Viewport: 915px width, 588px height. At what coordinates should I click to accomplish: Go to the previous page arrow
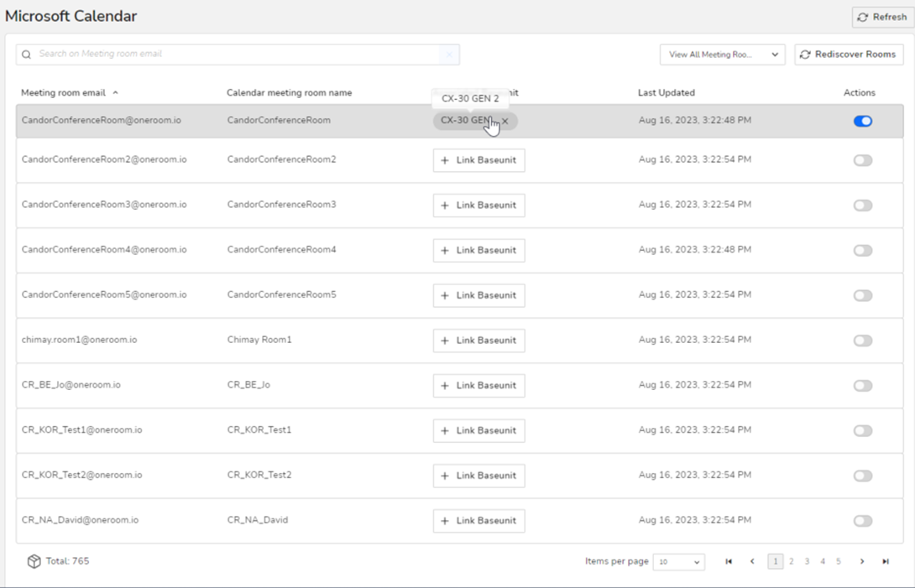point(752,562)
